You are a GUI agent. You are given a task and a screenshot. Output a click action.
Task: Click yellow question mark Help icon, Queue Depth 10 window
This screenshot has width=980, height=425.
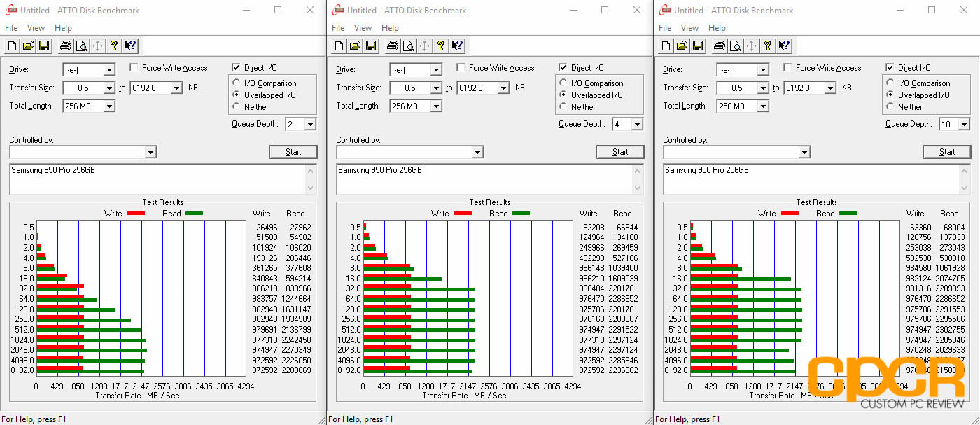click(768, 46)
